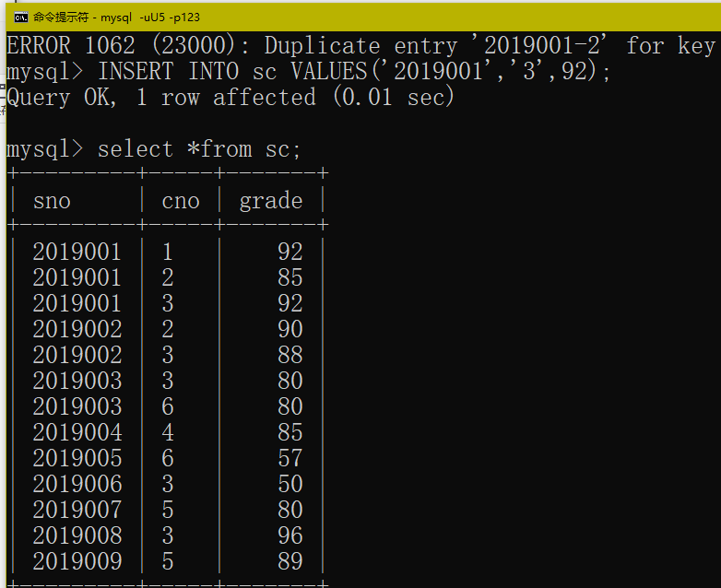721x588 pixels.
Task: Click the 'sno' column header
Action: (x=52, y=201)
